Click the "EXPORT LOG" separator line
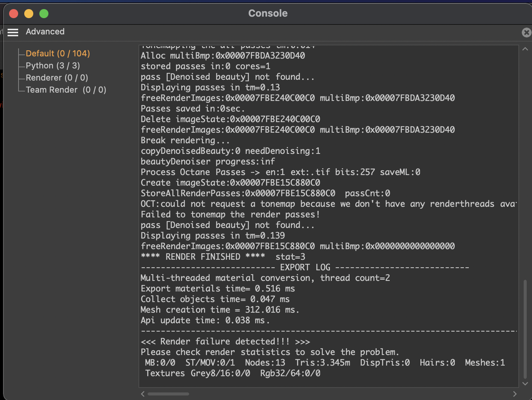This screenshot has width=532, height=400. [305, 268]
